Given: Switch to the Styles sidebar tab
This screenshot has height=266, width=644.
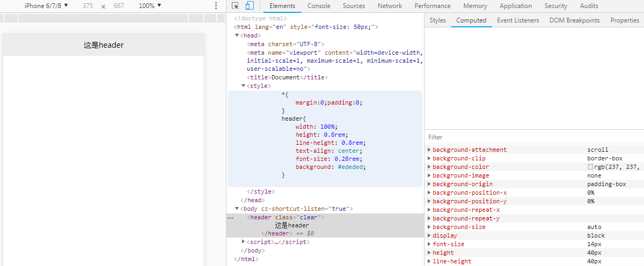Looking at the screenshot, I should tap(437, 20).
